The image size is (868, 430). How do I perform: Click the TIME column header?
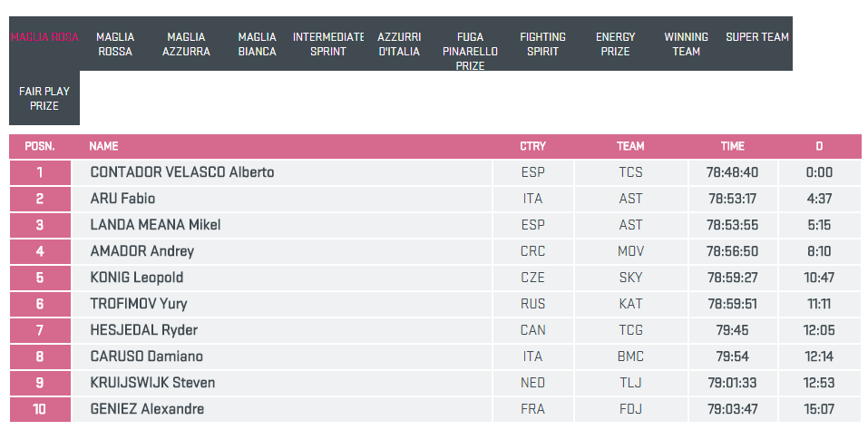732,146
